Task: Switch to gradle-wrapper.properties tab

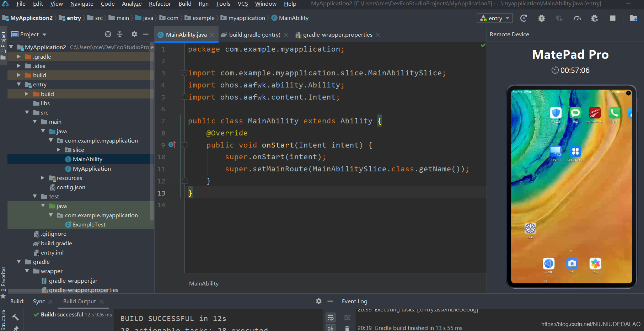Action: (x=338, y=34)
